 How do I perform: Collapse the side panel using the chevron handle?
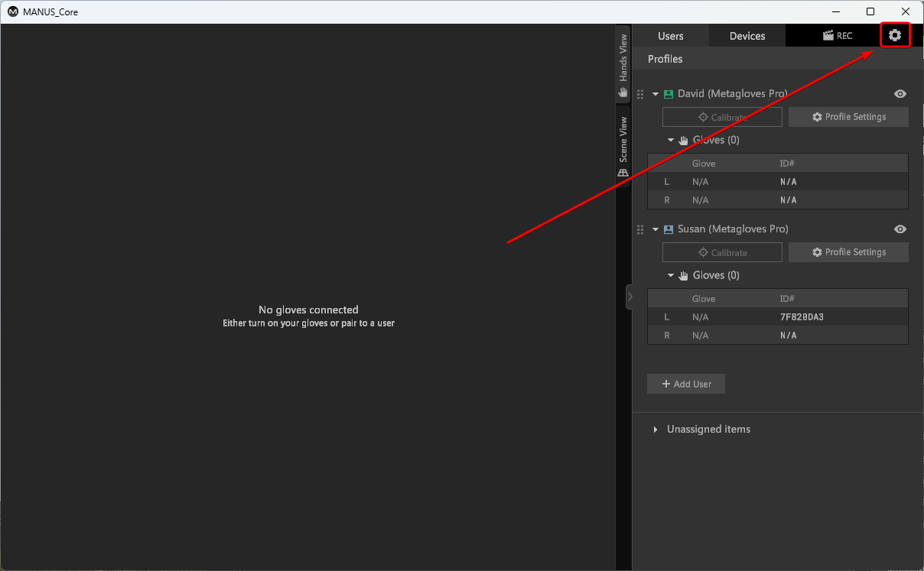[x=629, y=297]
